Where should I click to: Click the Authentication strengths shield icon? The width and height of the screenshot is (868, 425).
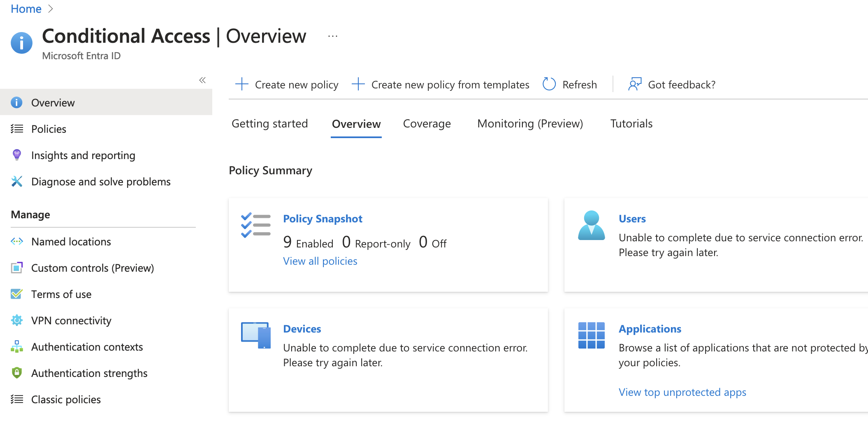[x=16, y=373]
